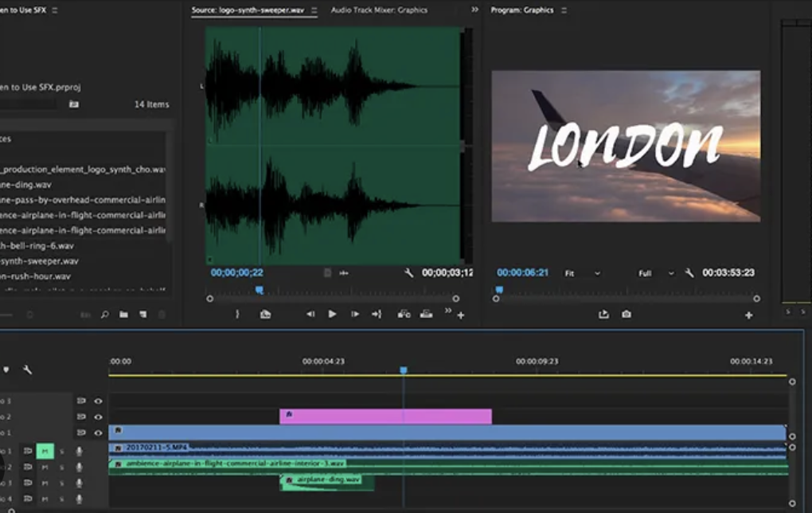Viewport: 812px width, 513px height.
Task: Toggle visibility eye for Video 2 track
Action: tap(99, 417)
